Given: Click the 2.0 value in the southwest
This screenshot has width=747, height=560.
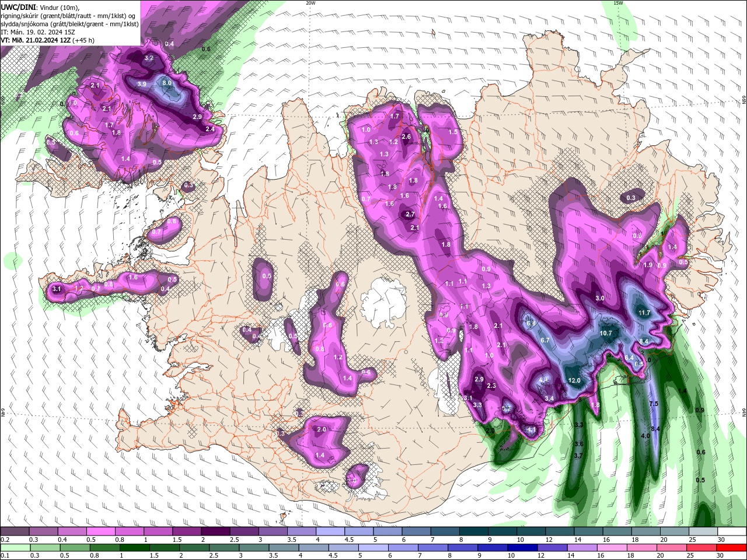Looking at the screenshot, I should click(x=322, y=429).
